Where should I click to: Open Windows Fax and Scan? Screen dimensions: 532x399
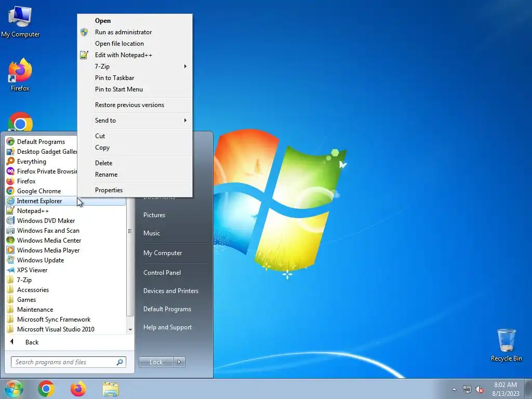(x=65, y=230)
